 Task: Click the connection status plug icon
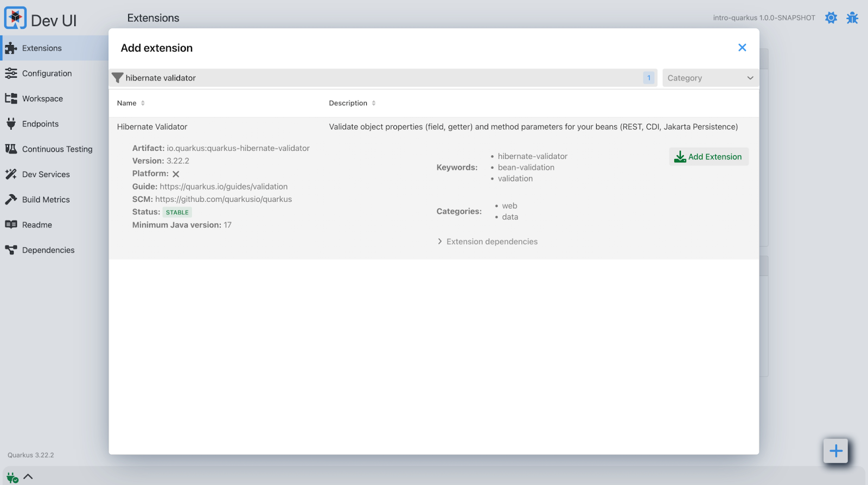point(12,477)
